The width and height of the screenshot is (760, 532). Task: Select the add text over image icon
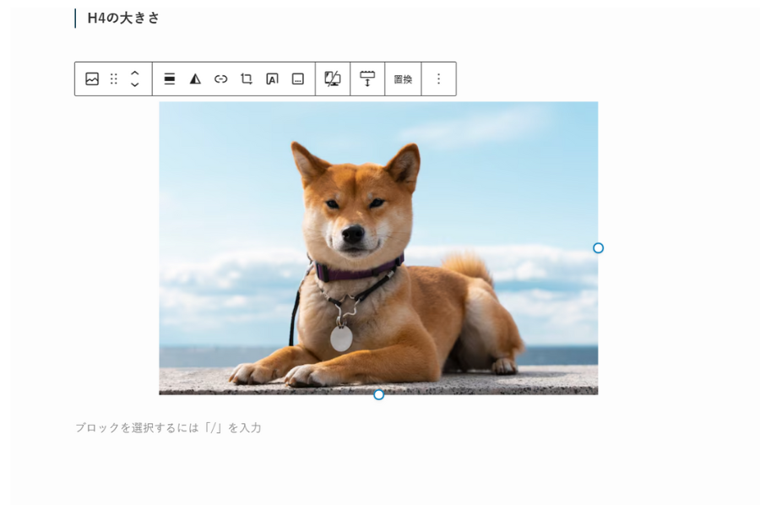pos(271,79)
